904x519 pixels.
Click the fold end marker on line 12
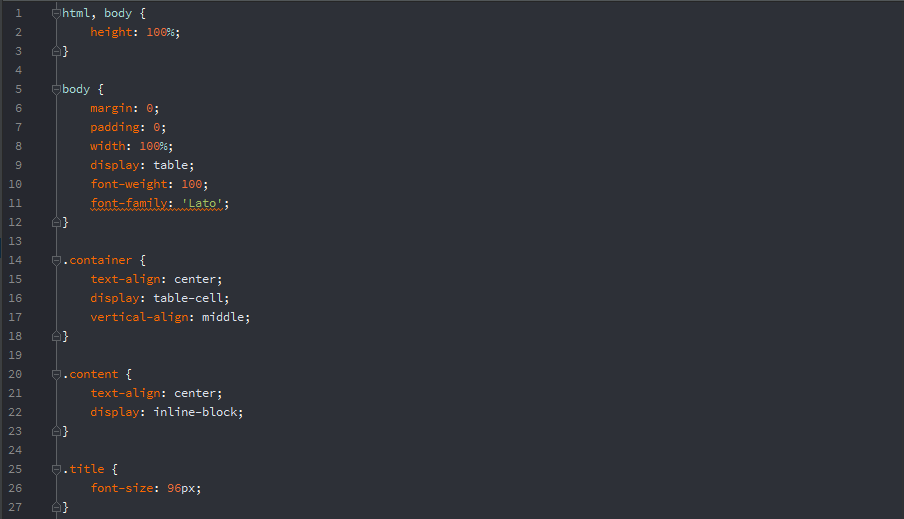(57, 222)
